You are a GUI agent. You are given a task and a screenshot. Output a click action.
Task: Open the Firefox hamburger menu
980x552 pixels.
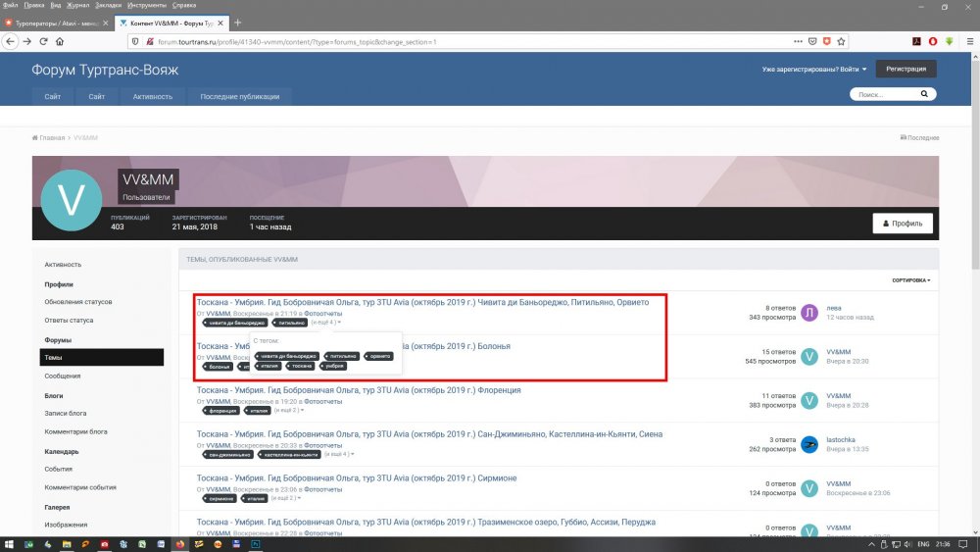[967, 41]
